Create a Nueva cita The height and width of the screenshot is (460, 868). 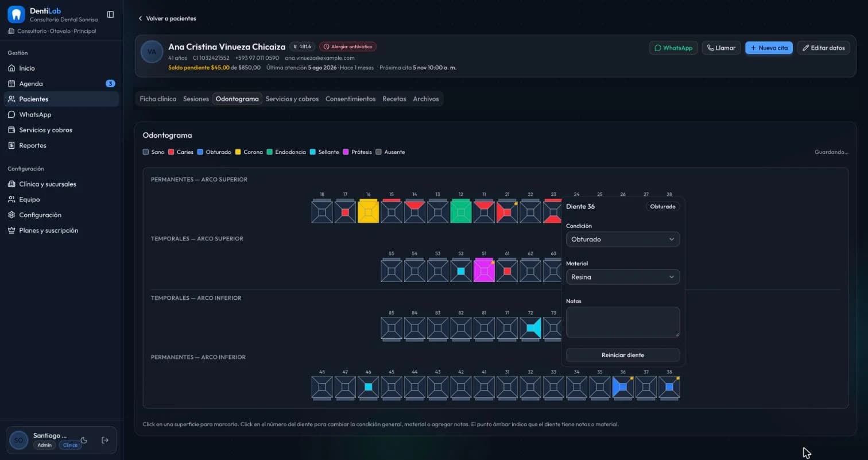[x=769, y=48]
